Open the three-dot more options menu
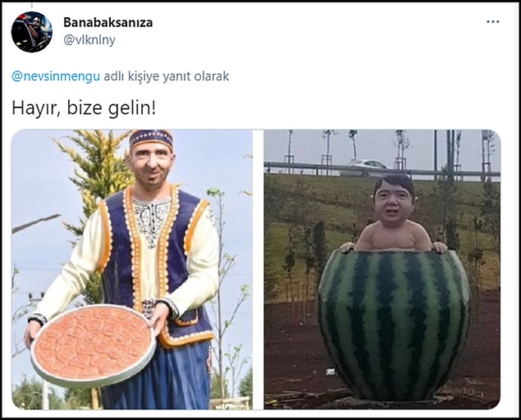Image resolution: width=521 pixels, height=420 pixels. click(x=493, y=22)
